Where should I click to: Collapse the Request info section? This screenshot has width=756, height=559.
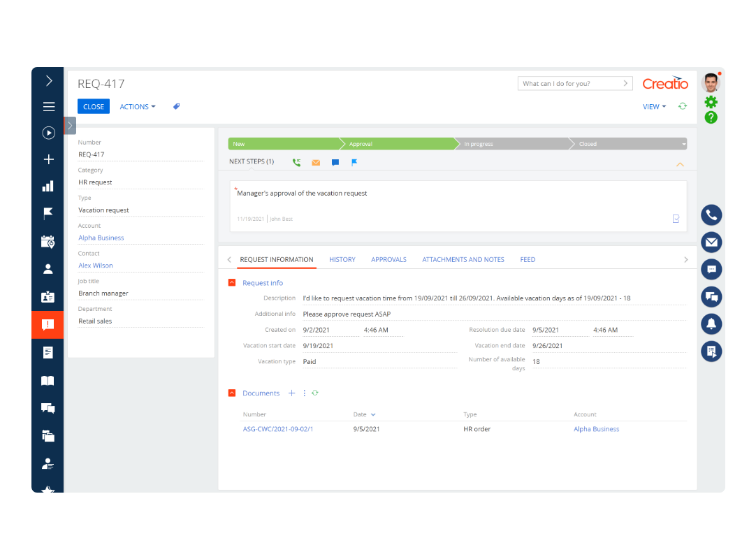coord(232,283)
